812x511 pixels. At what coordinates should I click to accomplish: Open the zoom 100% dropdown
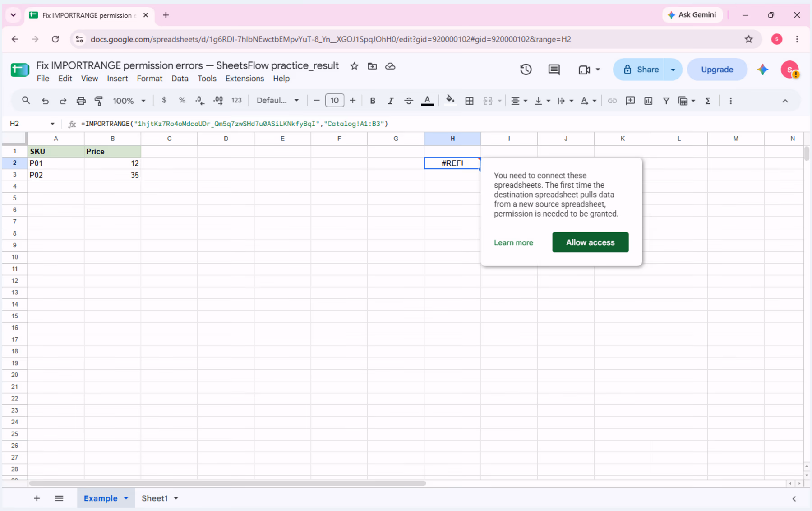[x=129, y=101]
